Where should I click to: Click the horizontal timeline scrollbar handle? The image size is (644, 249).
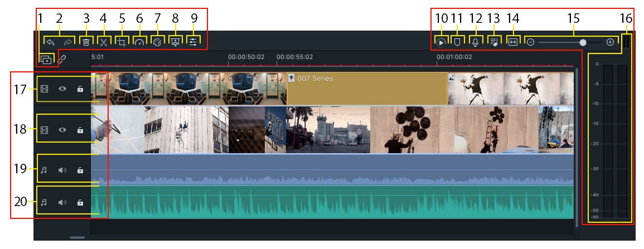(x=77, y=237)
